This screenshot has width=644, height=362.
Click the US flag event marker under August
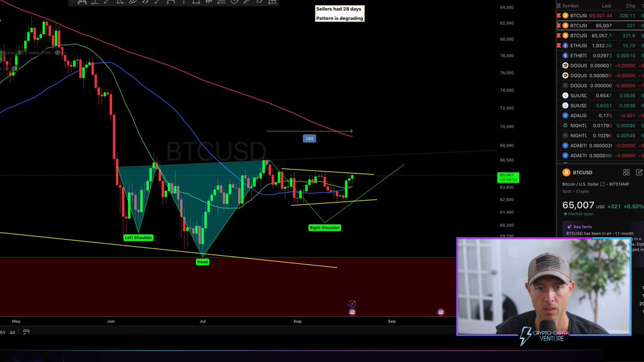point(352,312)
